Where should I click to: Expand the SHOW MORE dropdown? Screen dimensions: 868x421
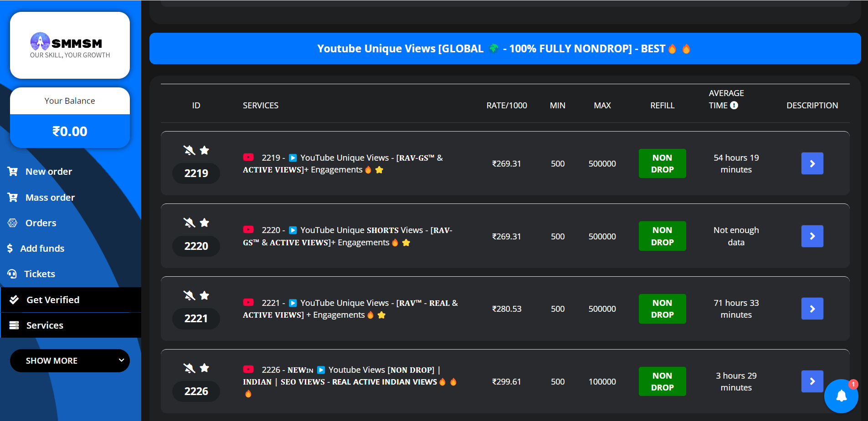tap(70, 360)
